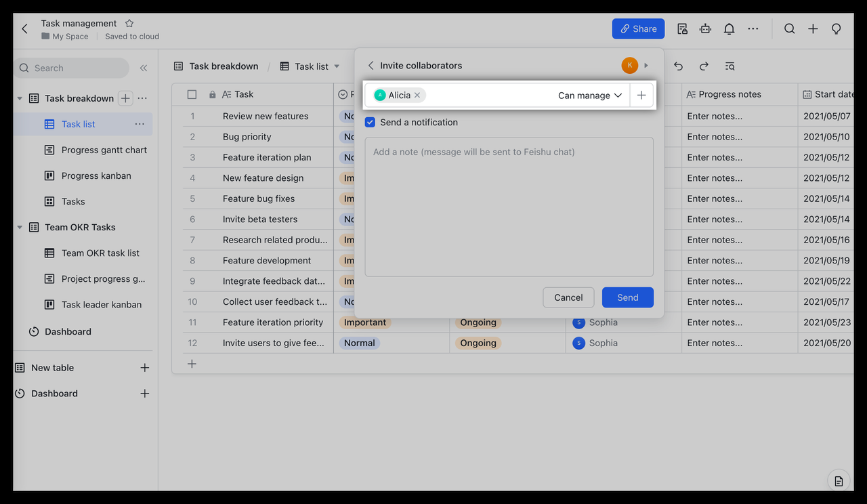Open the automation robot icon
This screenshot has width=867, height=504.
(x=706, y=28)
